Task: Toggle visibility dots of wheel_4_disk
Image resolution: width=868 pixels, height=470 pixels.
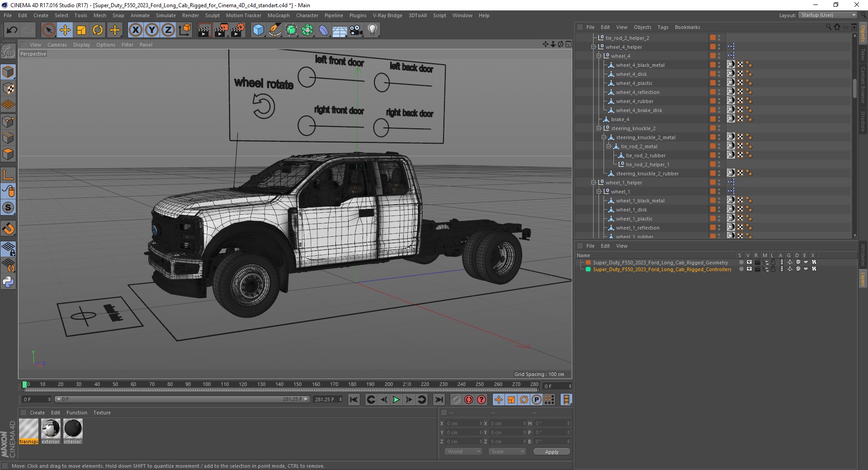Action: (719, 74)
